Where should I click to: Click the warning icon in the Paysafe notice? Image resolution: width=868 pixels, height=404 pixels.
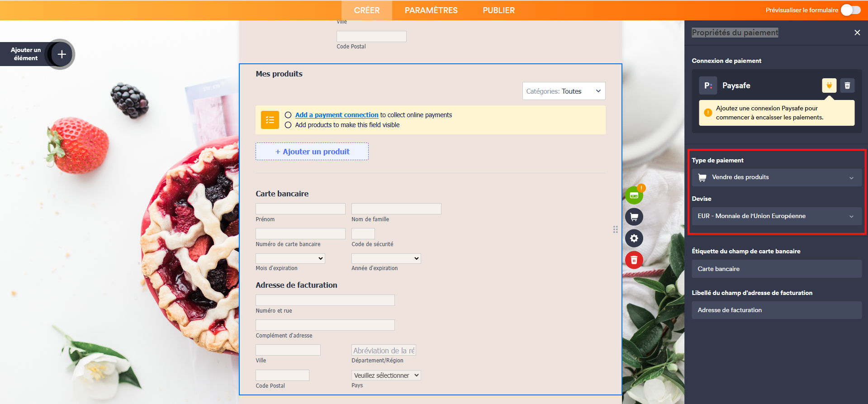pos(708,113)
